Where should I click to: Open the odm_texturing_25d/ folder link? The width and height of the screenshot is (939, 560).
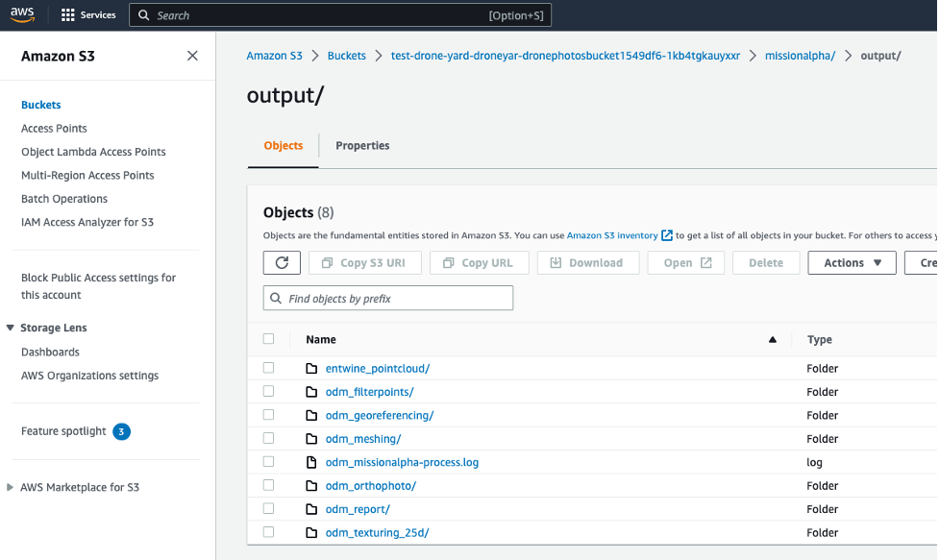click(378, 532)
